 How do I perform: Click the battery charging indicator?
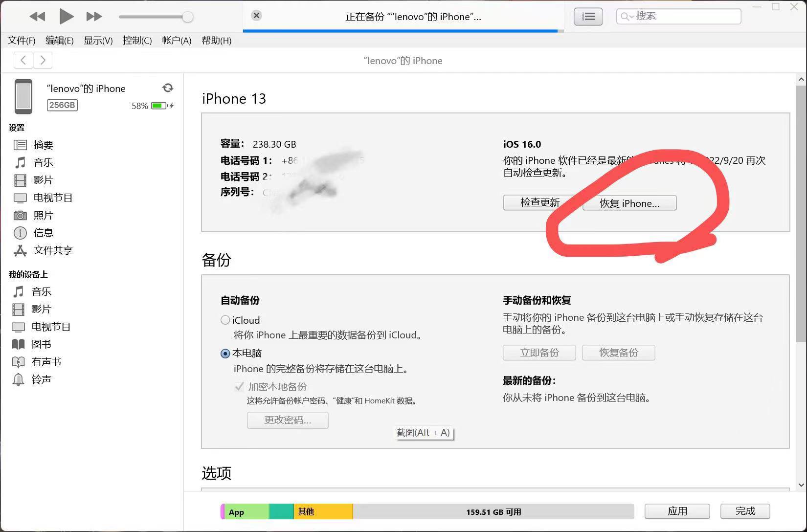coord(162,106)
